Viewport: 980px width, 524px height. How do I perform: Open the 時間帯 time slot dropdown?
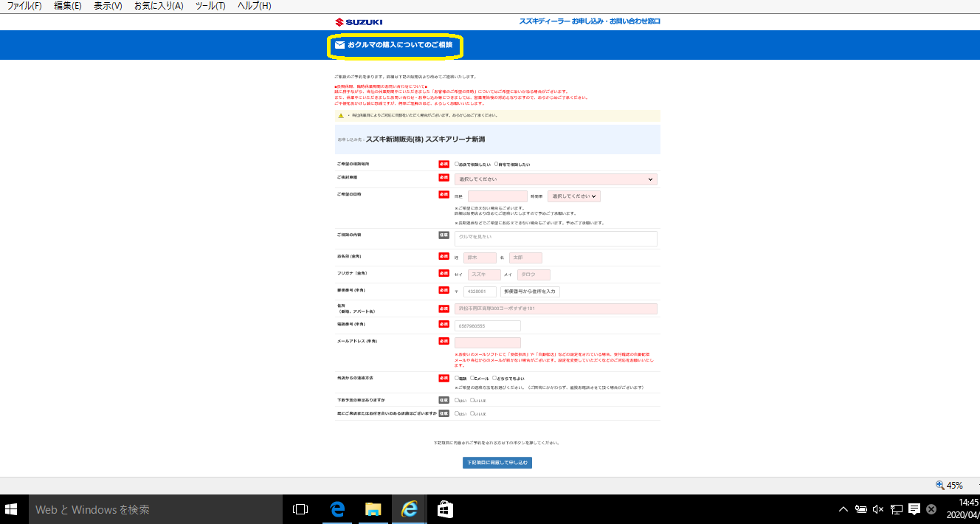[574, 196]
